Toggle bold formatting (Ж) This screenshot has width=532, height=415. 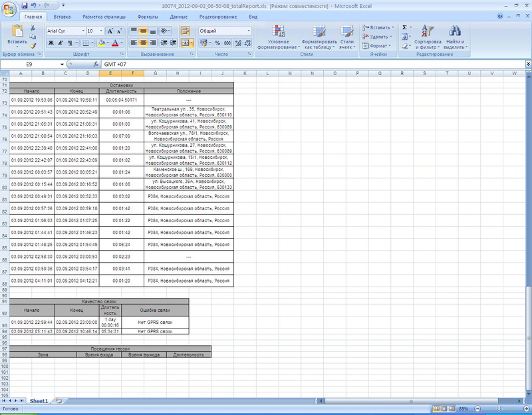50,43
